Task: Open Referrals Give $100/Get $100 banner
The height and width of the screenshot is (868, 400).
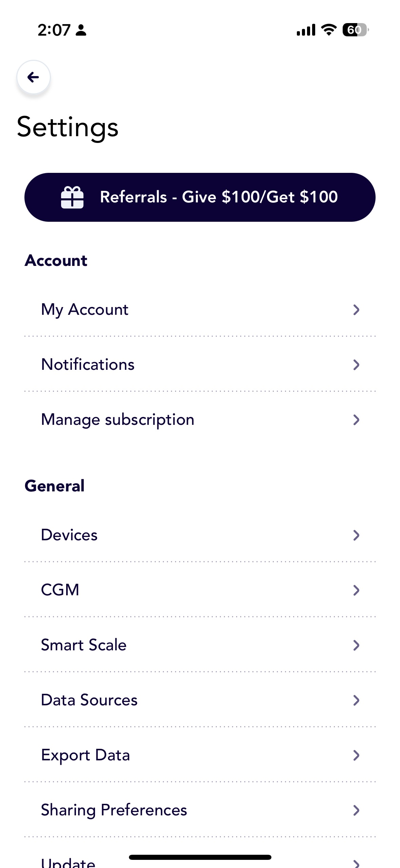Action: (200, 197)
